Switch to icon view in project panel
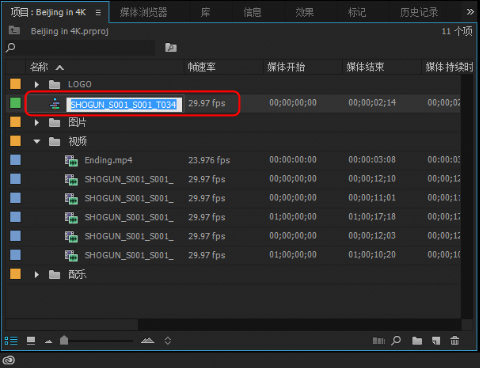 tap(31, 341)
